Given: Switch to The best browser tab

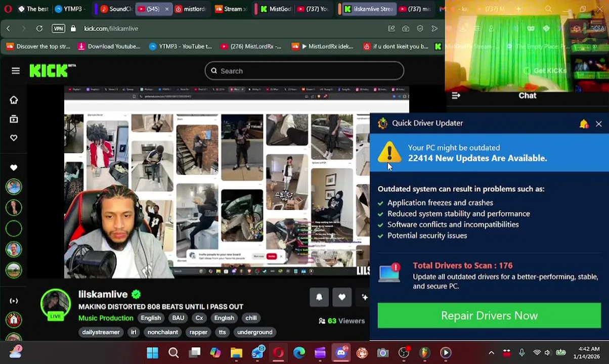Looking at the screenshot, I should click(x=33, y=9).
